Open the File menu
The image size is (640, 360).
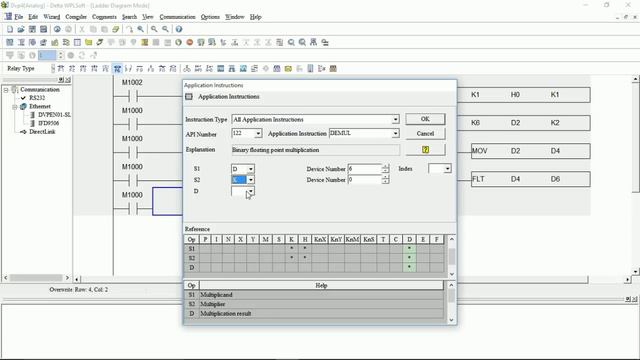pos(18,17)
